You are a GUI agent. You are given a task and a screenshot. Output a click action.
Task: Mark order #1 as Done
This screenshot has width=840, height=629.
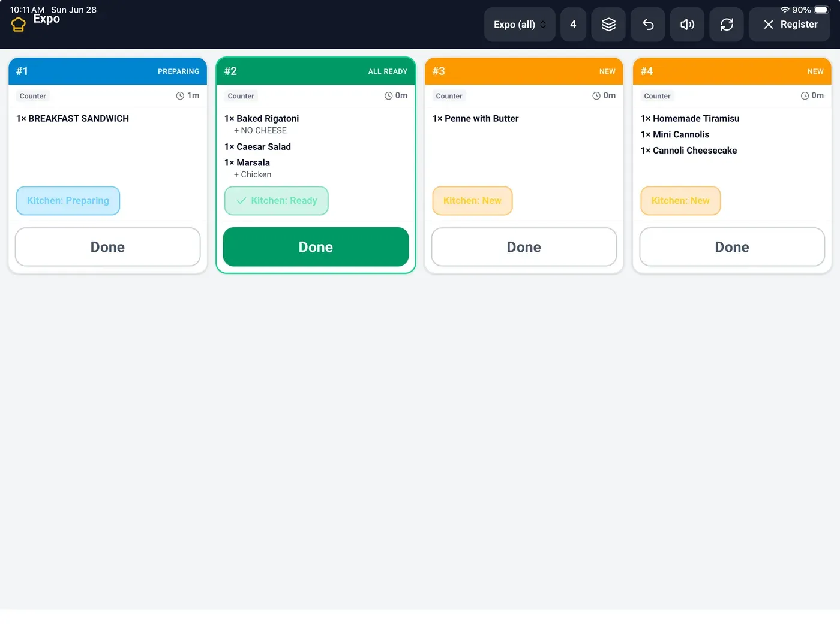(107, 247)
